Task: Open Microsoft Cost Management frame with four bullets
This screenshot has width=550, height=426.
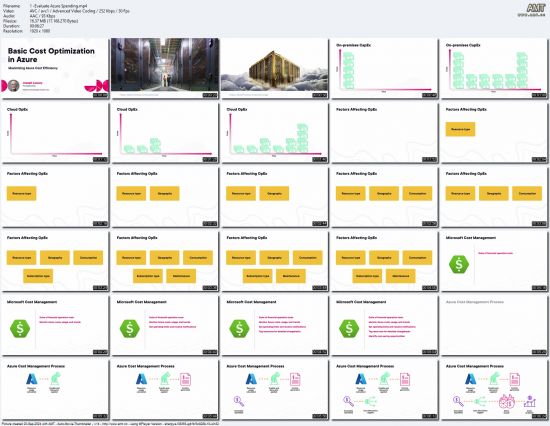Action: click(275, 325)
